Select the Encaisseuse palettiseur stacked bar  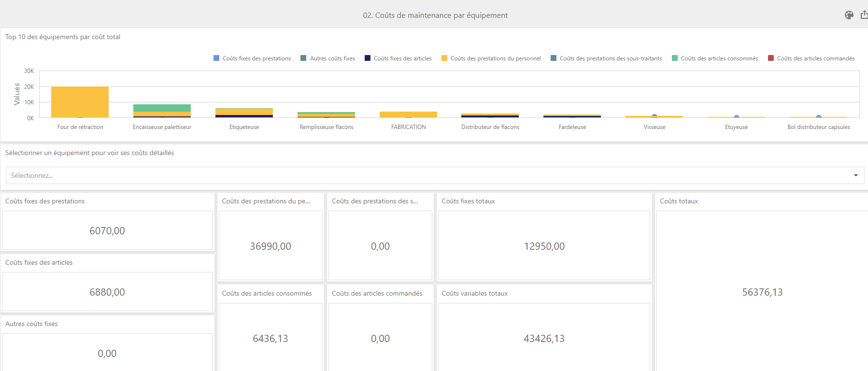pos(162,111)
